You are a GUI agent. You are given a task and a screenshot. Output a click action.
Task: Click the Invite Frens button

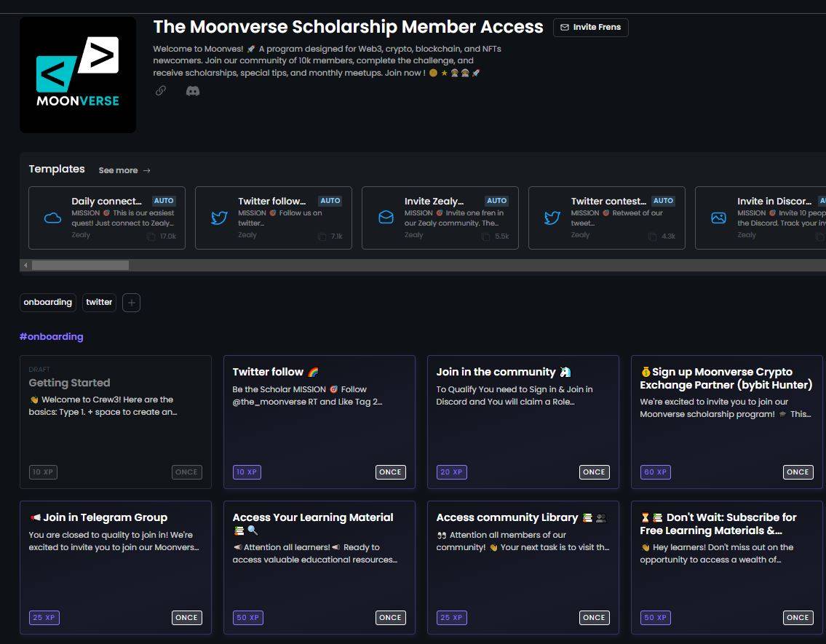(590, 28)
